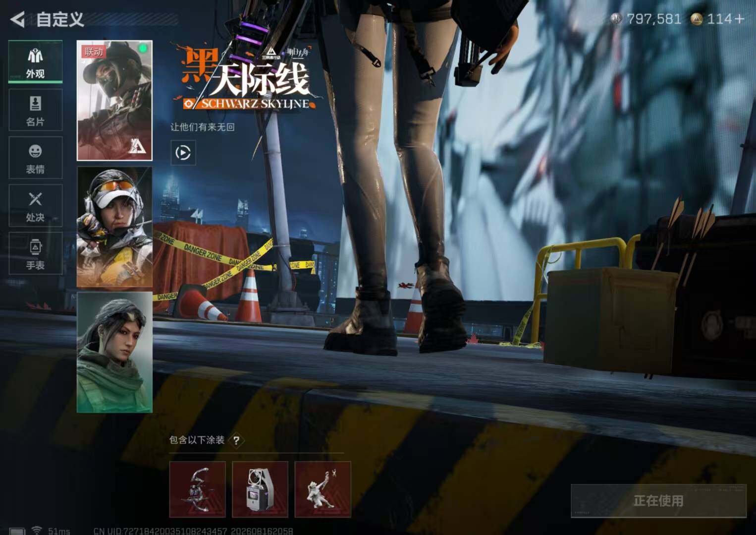756x535 pixels.
Task: Play the skin preview video
Action: click(x=183, y=152)
